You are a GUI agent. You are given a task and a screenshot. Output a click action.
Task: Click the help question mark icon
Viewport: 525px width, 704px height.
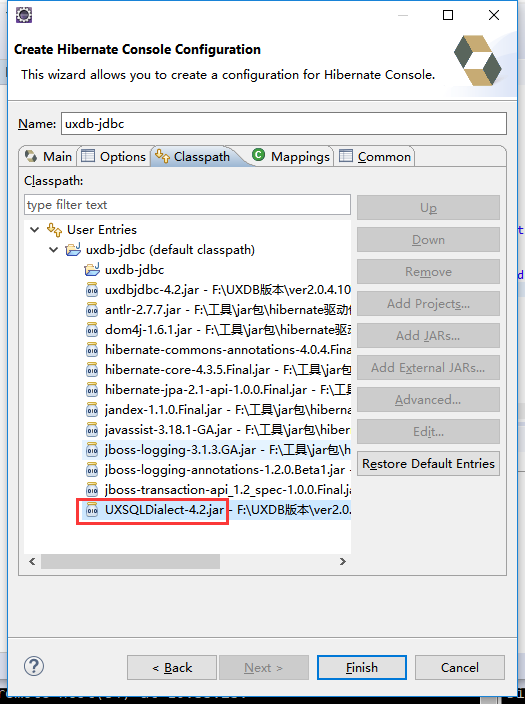pos(34,666)
